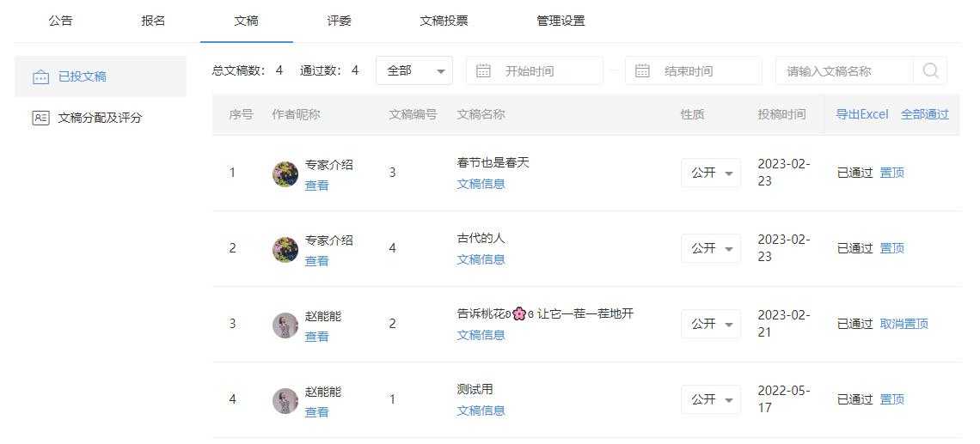Click 取消置顶 for row 3
Screen dimensions: 980x444
point(903,324)
